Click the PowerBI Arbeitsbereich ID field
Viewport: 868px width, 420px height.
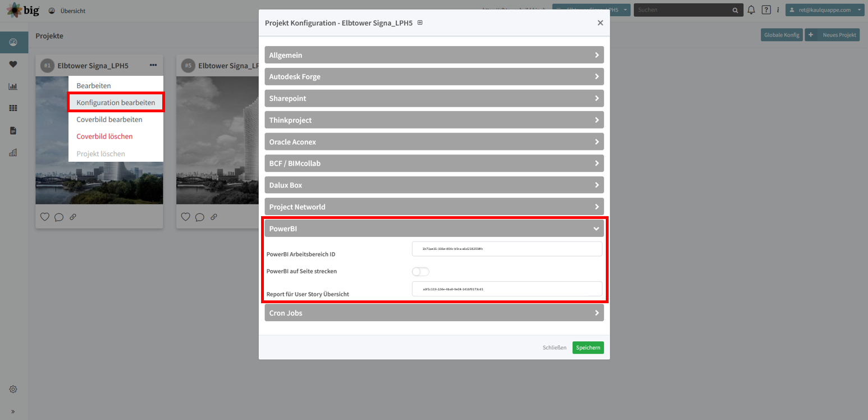pyautogui.click(x=507, y=249)
